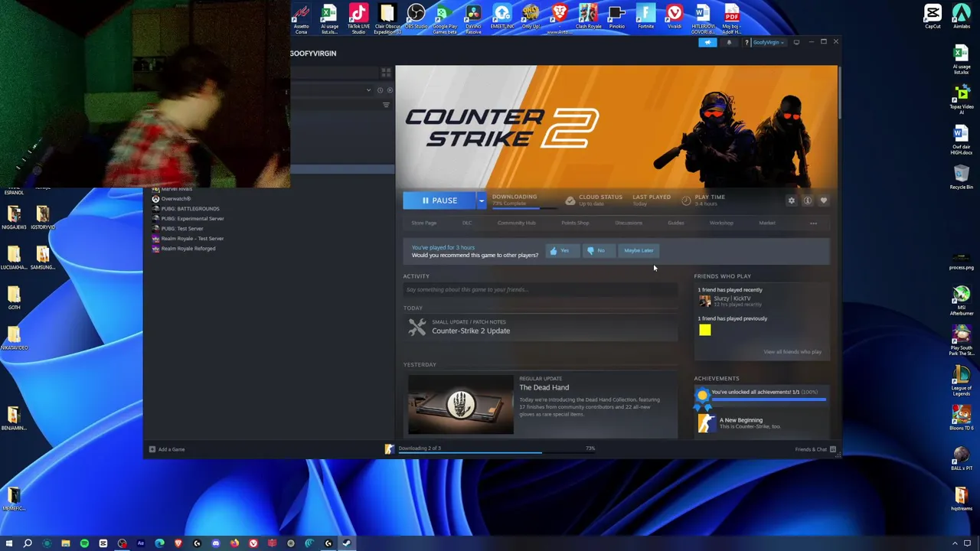Viewport: 980px width, 551px height.
Task: Open the Steam announcements megaphone icon
Action: coord(708,42)
